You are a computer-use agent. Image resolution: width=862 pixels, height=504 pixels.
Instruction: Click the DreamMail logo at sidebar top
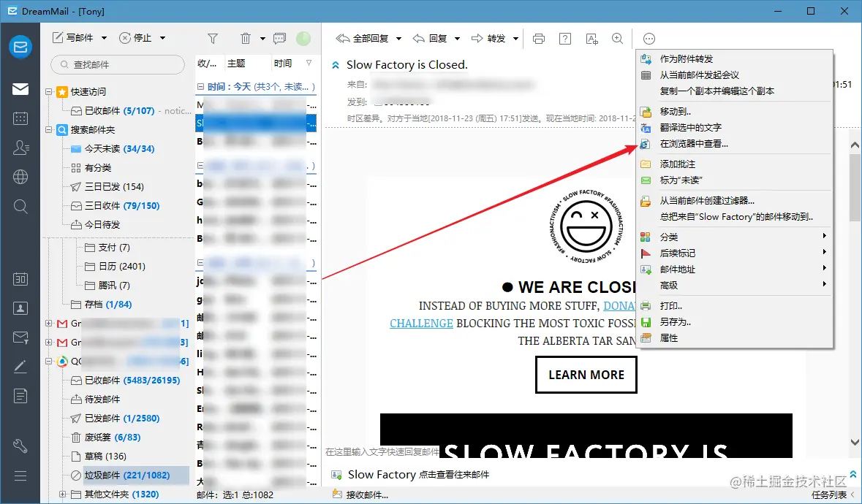point(20,47)
